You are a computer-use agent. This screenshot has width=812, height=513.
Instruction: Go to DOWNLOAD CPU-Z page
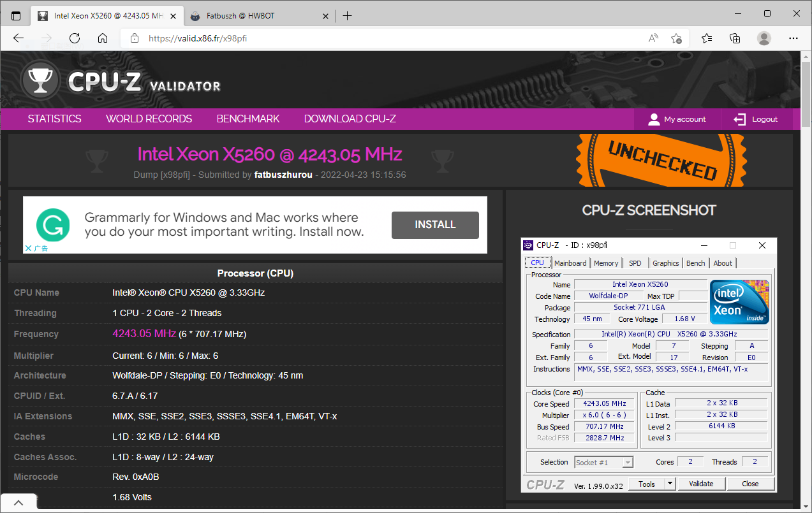(x=350, y=119)
